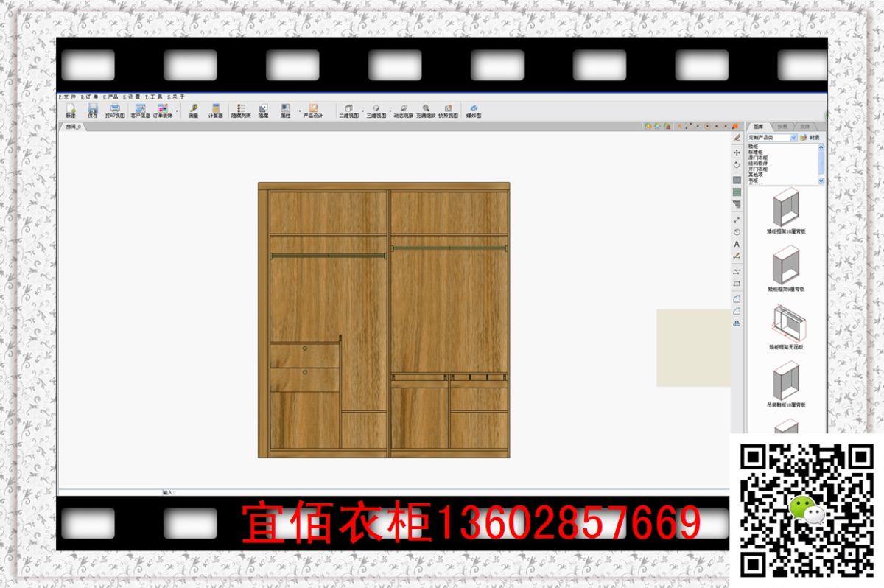Expand the 二维视图 dropdown arrow
The height and width of the screenshot is (588, 884).
[x=362, y=111]
